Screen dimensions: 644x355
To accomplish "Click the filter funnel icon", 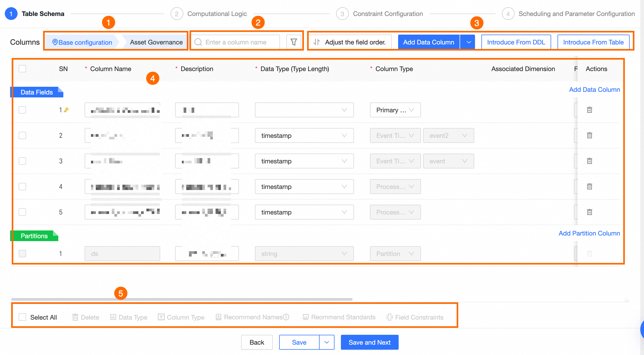I will pos(294,42).
